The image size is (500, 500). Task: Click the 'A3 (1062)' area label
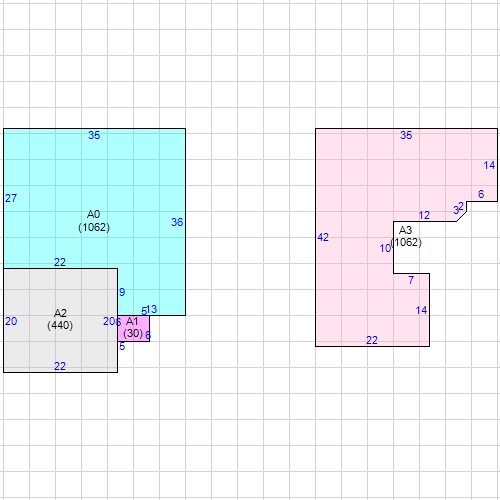[x=406, y=236]
